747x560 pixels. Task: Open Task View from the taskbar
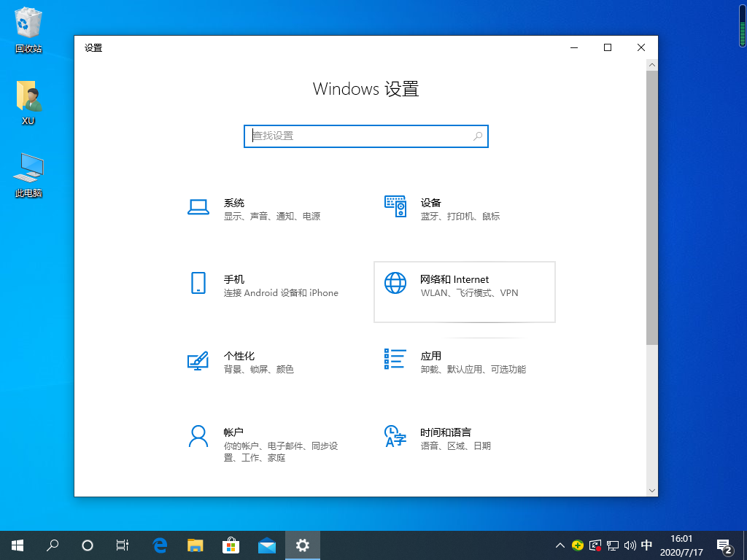[123, 545]
